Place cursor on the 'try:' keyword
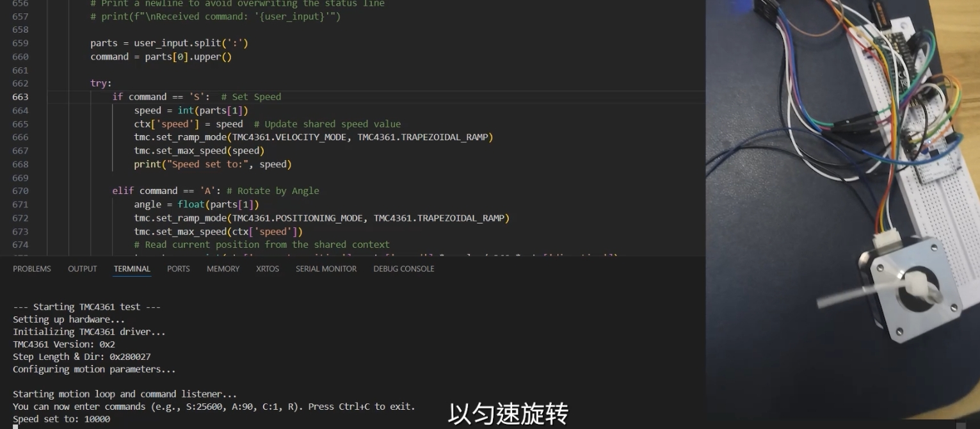This screenshot has height=429, width=980. (100, 83)
